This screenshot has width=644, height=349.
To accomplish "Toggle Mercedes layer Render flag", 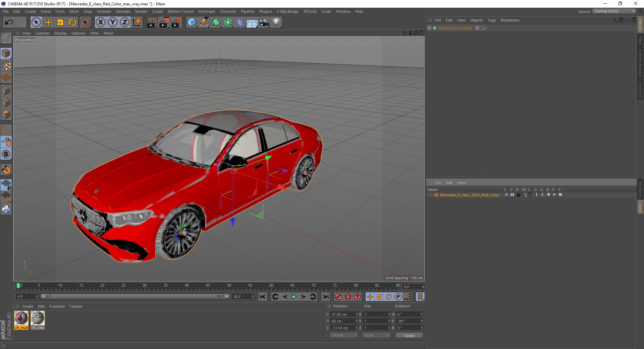I will pyautogui.click(x=518, y=195).
